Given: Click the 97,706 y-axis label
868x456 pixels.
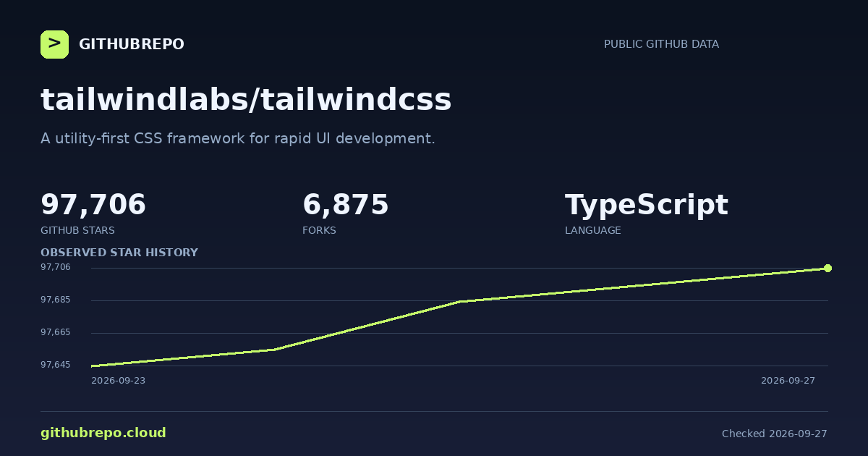Looking at the screenshot, I should point(56,267).
